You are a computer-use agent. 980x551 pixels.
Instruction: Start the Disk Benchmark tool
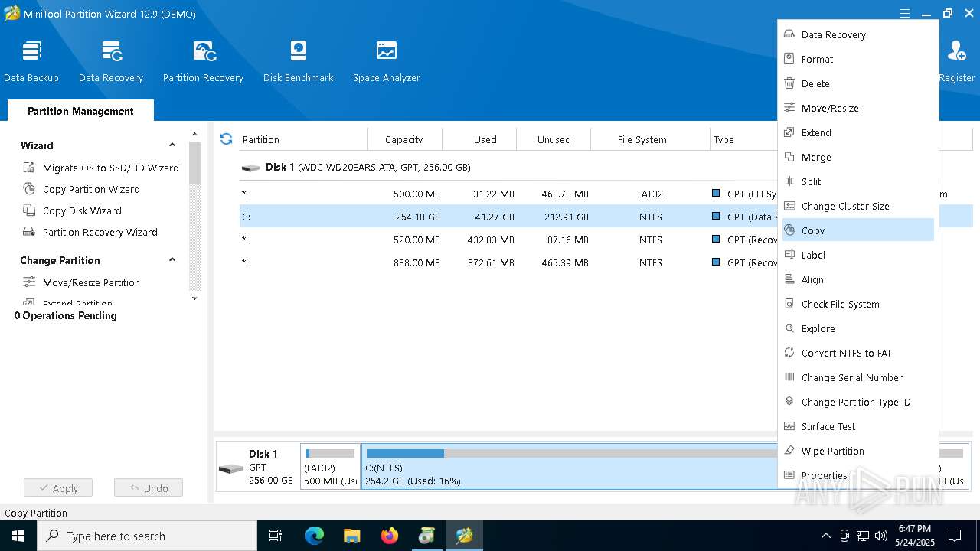point(299,61)
